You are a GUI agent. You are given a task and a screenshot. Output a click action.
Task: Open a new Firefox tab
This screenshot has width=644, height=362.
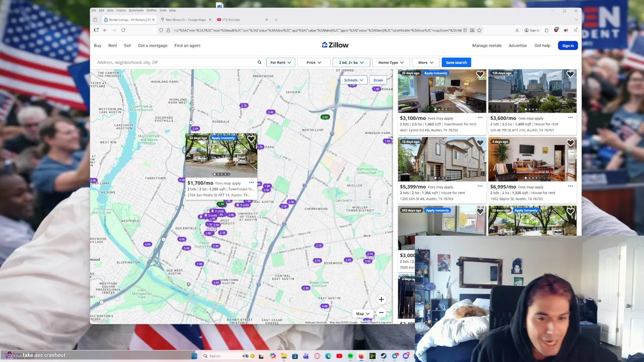click(276, 20)
